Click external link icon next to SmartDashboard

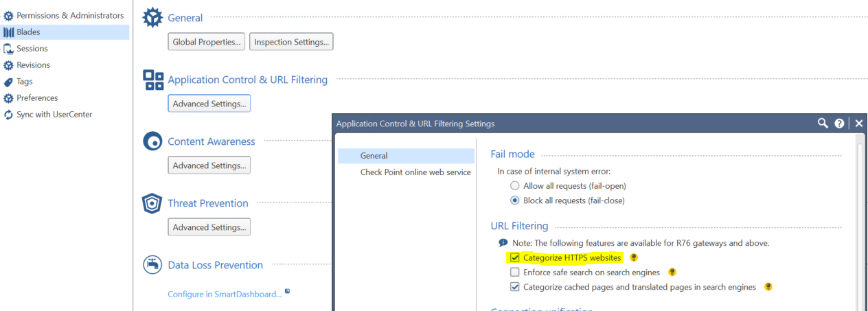(x=287, y=292)
